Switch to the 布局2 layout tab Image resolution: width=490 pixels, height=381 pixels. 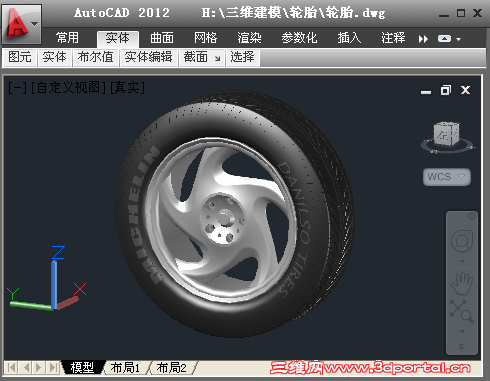(172, 368)
